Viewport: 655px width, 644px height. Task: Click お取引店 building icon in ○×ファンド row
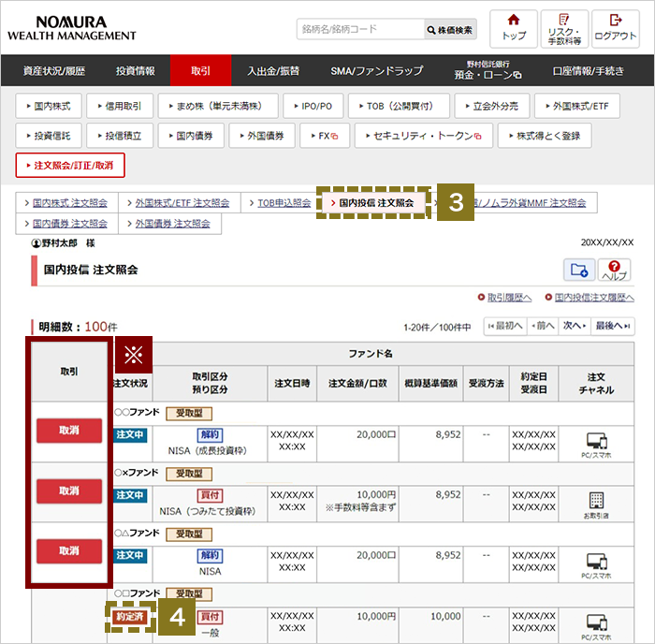(596, 505)
